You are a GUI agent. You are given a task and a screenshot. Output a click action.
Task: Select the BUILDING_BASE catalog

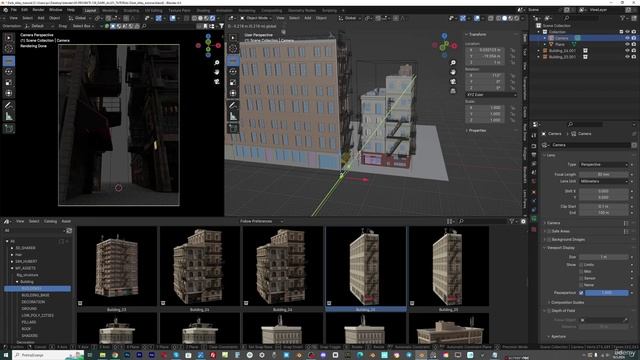pyautogui.click(x=36, y=295)
